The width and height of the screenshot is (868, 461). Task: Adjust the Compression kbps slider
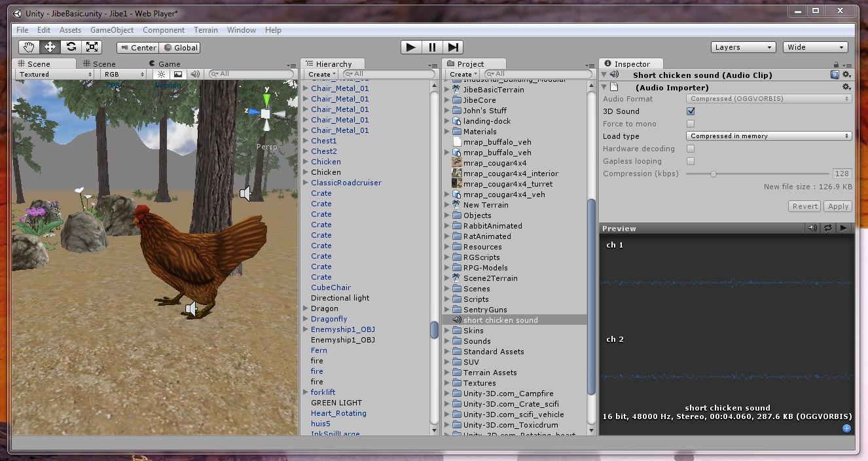[714, 174]
